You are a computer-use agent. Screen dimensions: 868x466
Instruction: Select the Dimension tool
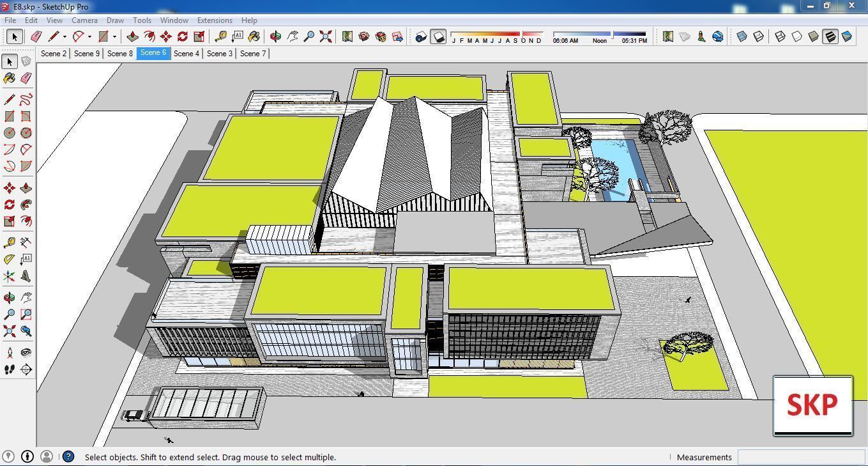tap(26, 243)
